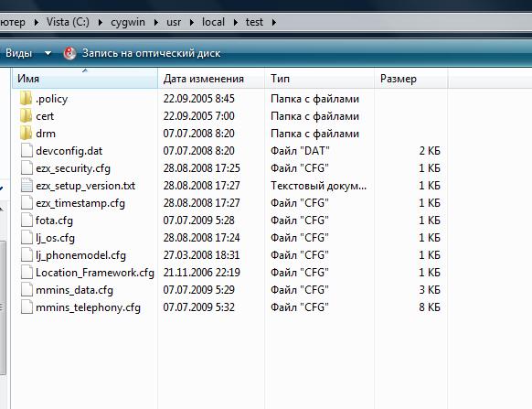Select the drm folder icon
This screenshot has height=409, width=532.
point(27,134)
